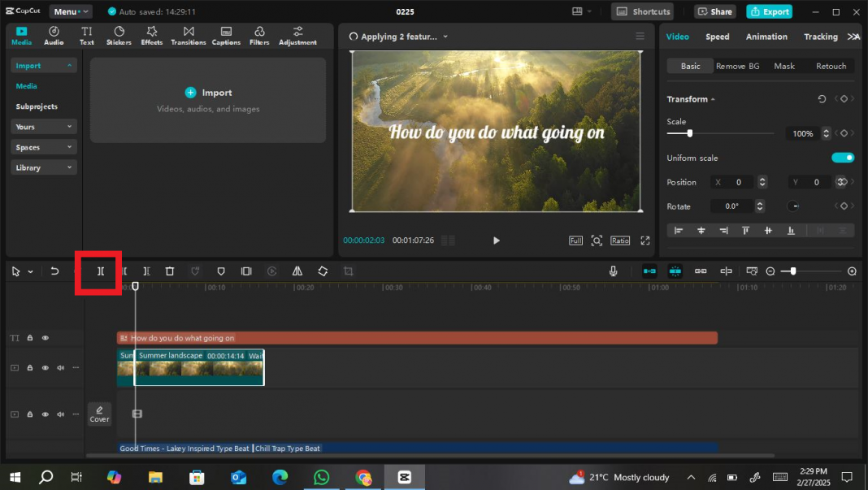The width and height of the screenshot is (868, 490).
Task: Disable Uniform scale toggle
Action: coord(843,158)
